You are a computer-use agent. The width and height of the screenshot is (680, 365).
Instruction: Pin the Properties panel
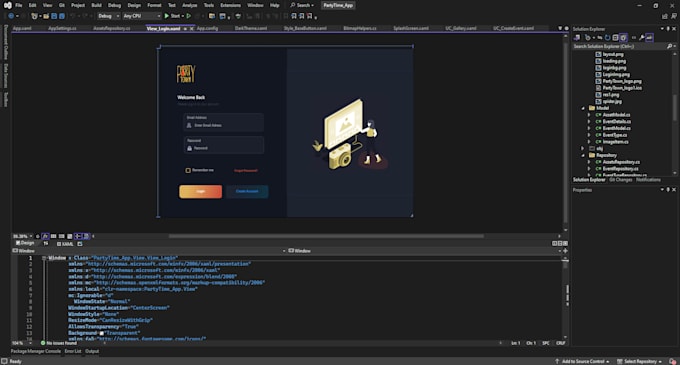[x=668, y=189]
